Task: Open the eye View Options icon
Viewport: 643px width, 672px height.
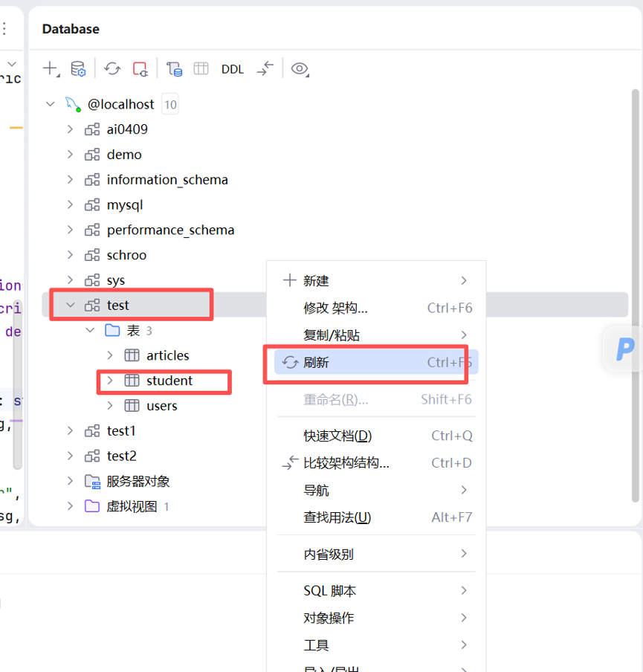Action: (300, 68)
